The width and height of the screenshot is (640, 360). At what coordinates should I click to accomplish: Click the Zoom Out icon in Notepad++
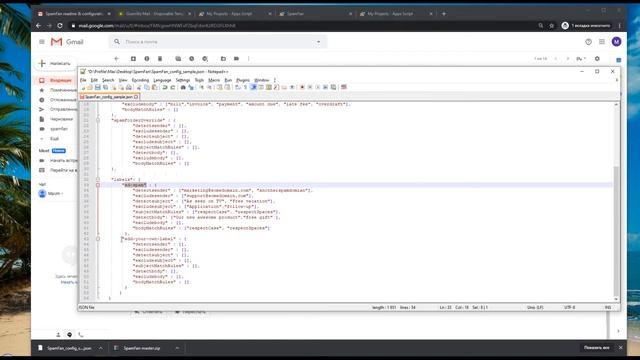pyautogui.click(x=210, y=87)
